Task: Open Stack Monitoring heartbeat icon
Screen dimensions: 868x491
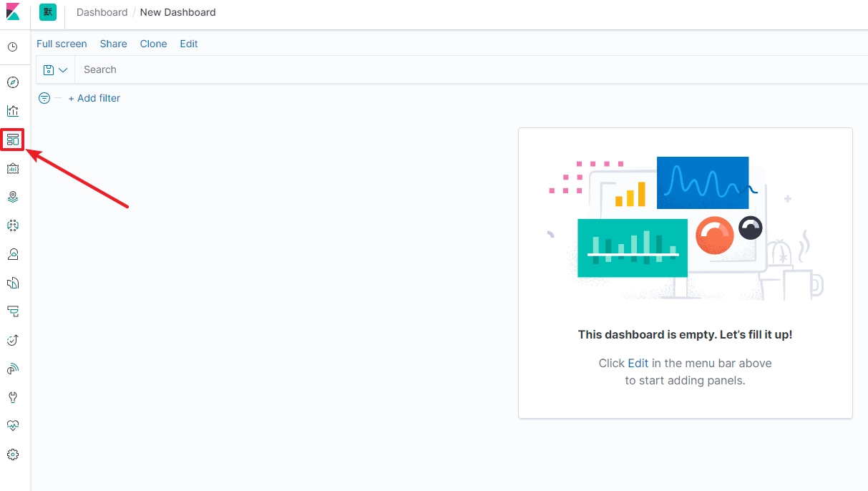Action: tap(13, 426)
